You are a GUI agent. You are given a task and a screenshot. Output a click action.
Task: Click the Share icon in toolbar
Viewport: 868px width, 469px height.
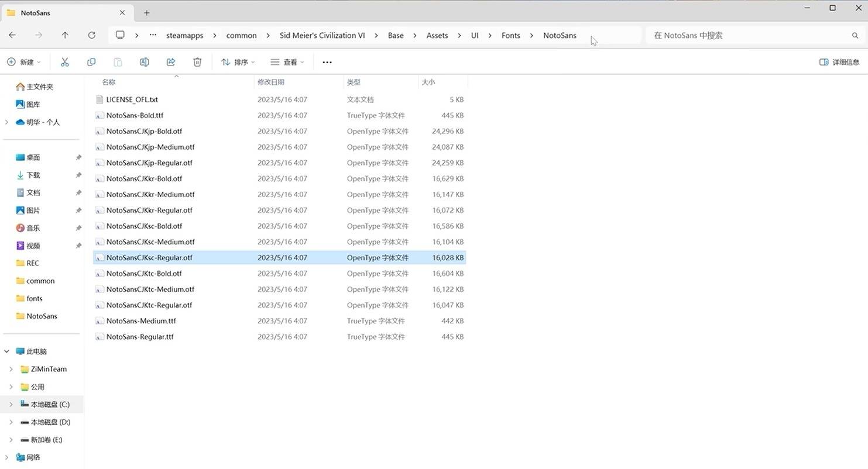pyautogui.click(x=171, y=62)
